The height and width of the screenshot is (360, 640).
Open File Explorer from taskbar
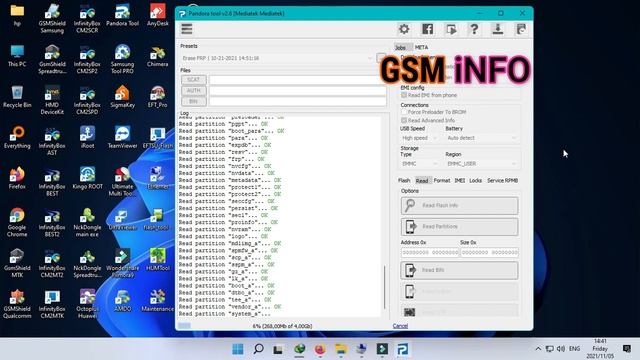(x=340, y=349)
